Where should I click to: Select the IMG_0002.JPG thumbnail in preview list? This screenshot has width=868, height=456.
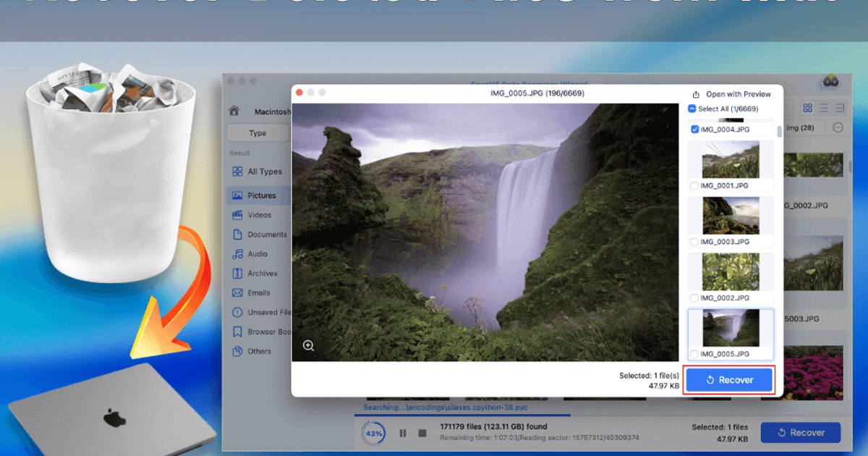731,272
